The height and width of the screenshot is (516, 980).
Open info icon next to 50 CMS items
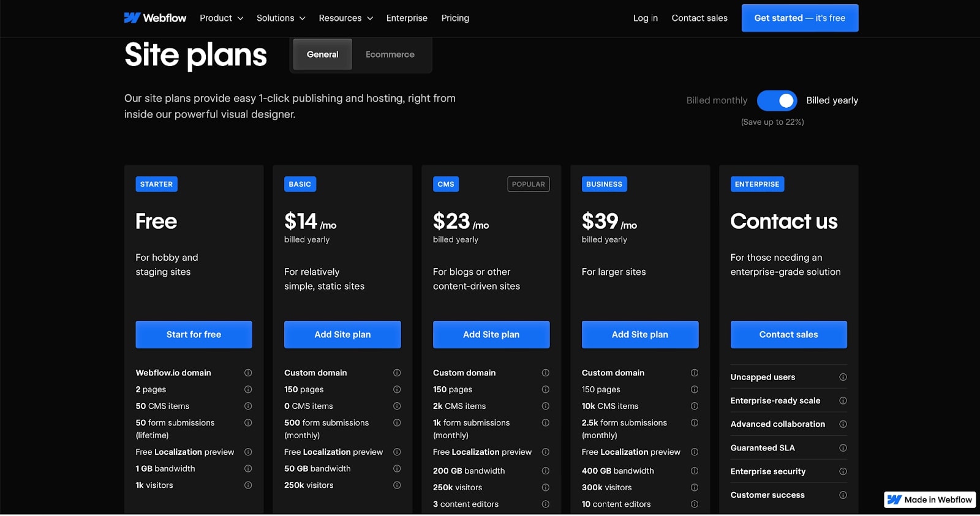pos(248,406)
